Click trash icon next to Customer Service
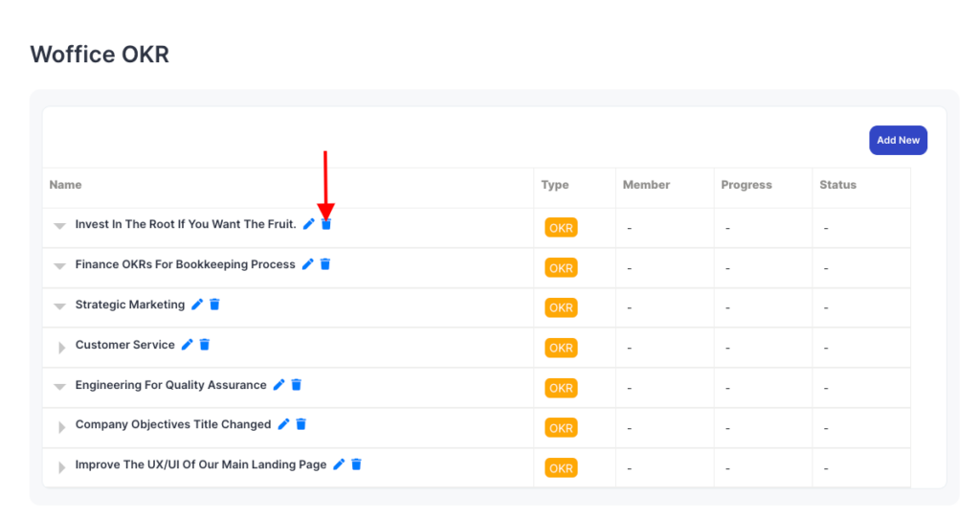The height and width of the screenshot is (521, 980). 205,345
